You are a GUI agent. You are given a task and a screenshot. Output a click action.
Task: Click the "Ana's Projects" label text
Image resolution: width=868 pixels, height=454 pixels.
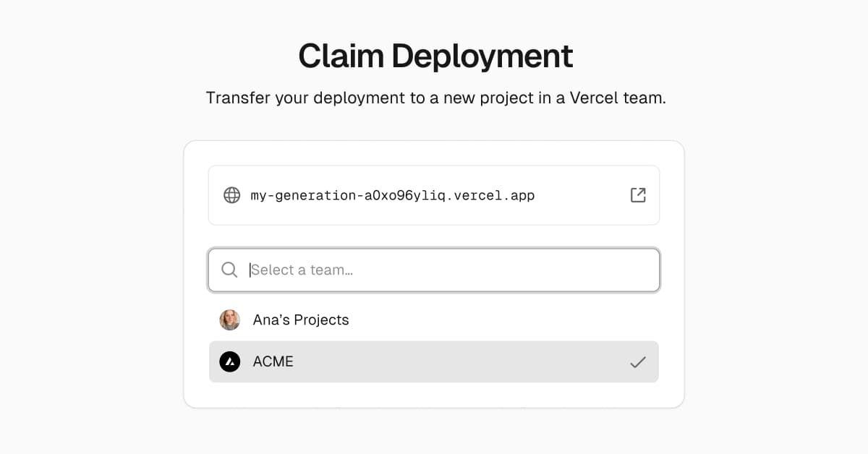pos(301,320)
